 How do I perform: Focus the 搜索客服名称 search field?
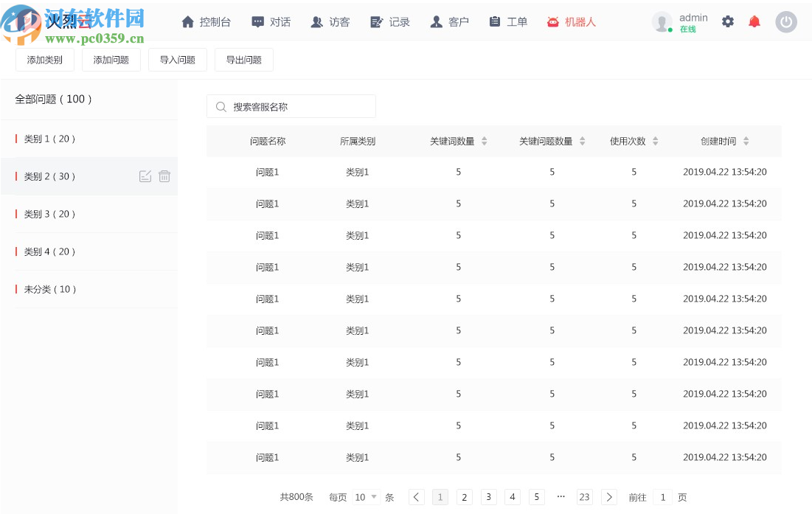point(291,107)
